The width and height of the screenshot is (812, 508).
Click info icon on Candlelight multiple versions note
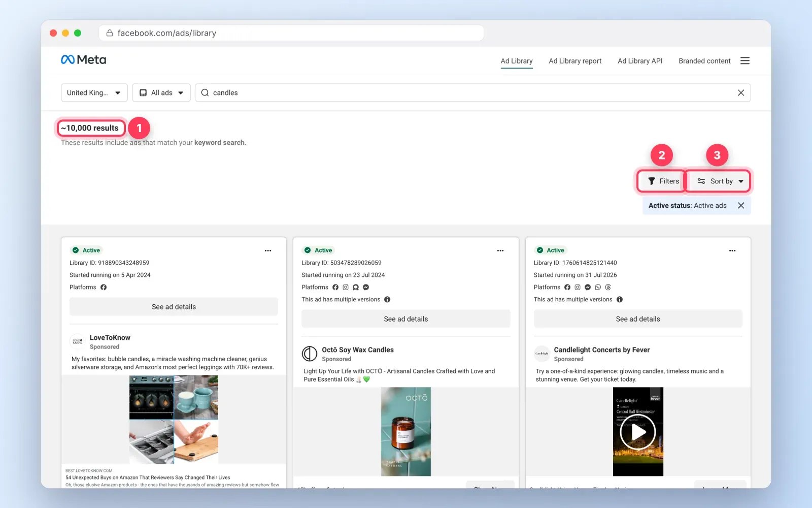[619, 299]
